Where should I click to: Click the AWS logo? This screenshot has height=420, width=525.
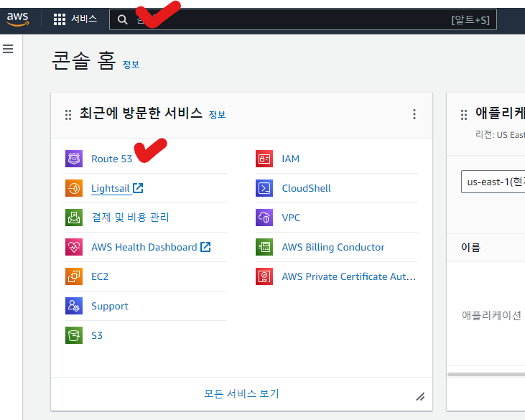[x=18, y=19]
